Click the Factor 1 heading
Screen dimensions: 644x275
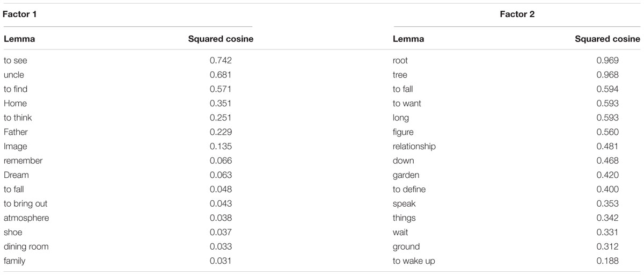click(x=19, y=15)
